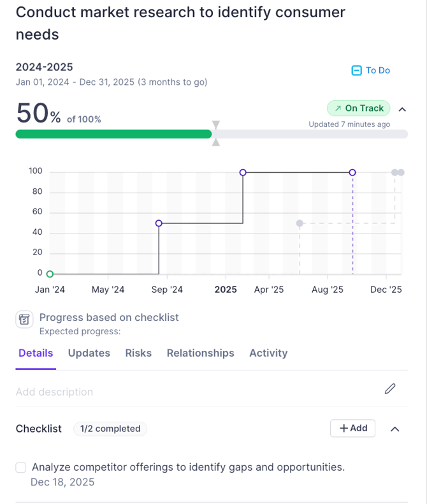Switch to the Updates tab
This screenshot has height=504, width=427.
pyautogui.click(x=89, y=353)
